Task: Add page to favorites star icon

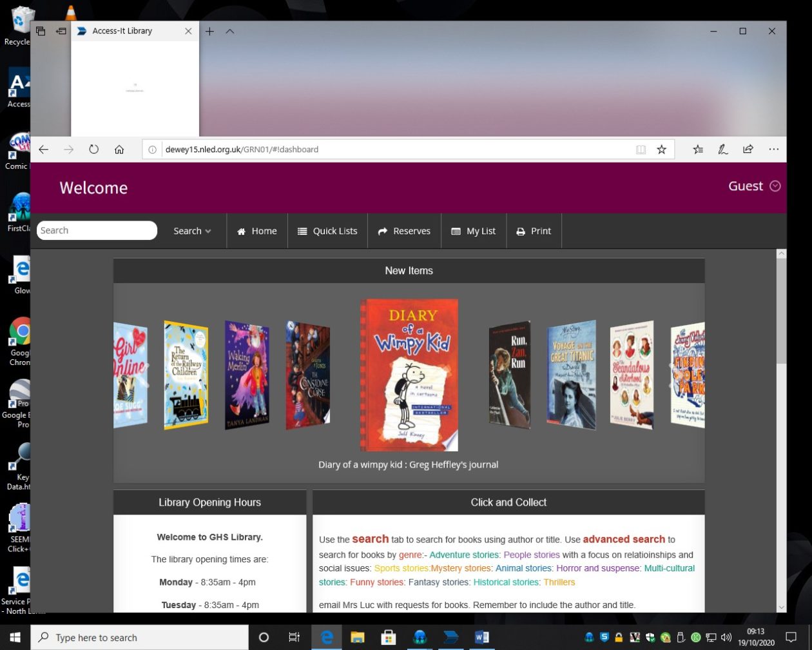Action: (661, 149)
